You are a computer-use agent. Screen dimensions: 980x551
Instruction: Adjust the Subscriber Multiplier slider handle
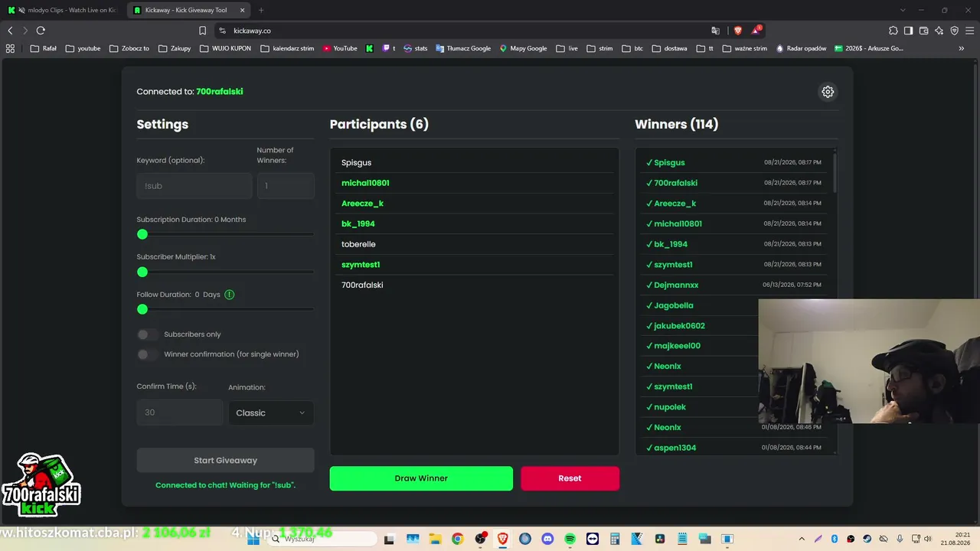pyautogui.click(x=142, y=272)
